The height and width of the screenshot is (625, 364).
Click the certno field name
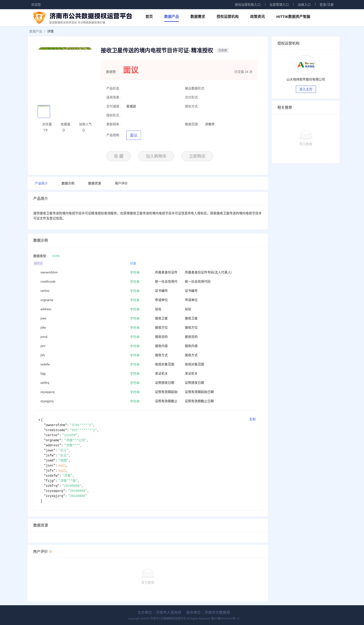click(45, 291)
